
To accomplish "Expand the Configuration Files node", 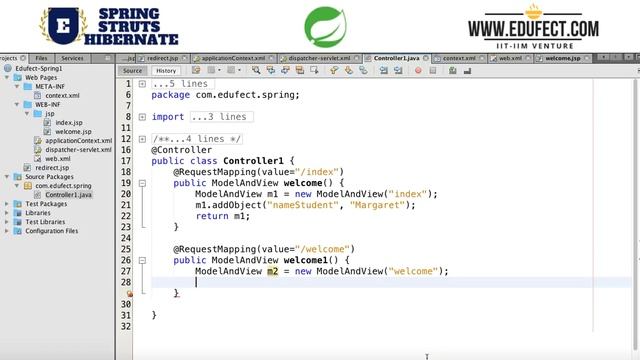I will tap(7, 230).
